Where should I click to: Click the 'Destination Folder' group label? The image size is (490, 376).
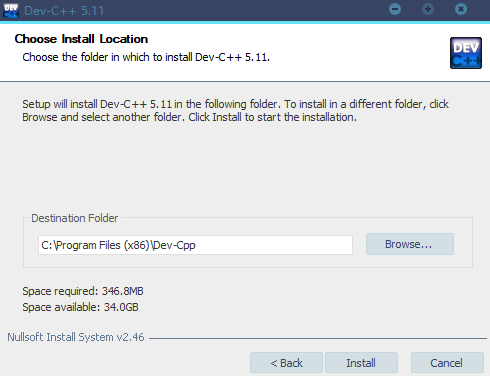coord(75,218)
